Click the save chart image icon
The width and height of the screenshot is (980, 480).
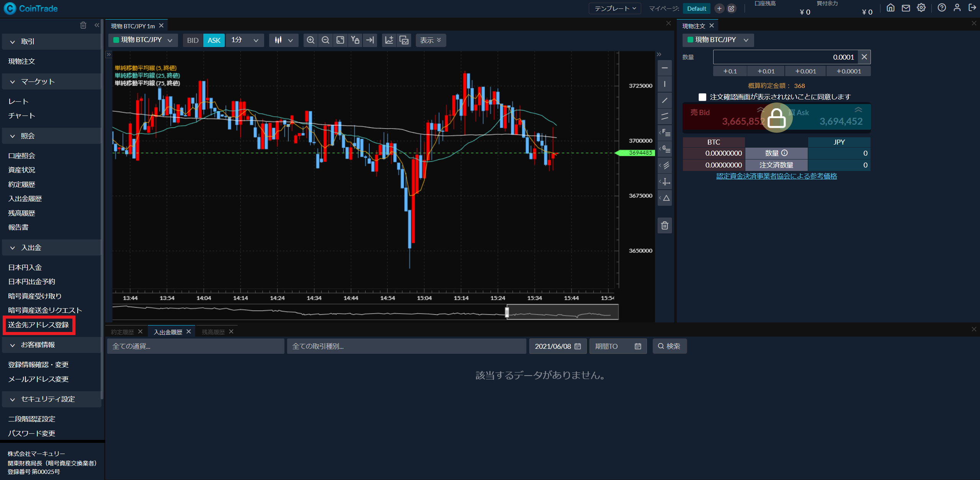click(x=404, y=40)
